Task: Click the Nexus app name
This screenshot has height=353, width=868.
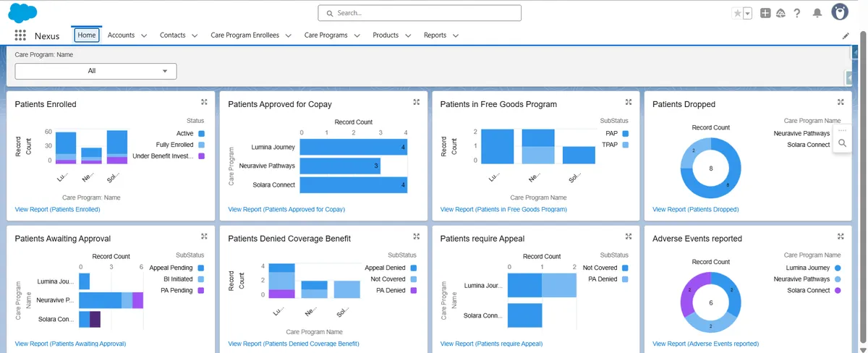Action: pyautogui.click(x=46, y=35)
